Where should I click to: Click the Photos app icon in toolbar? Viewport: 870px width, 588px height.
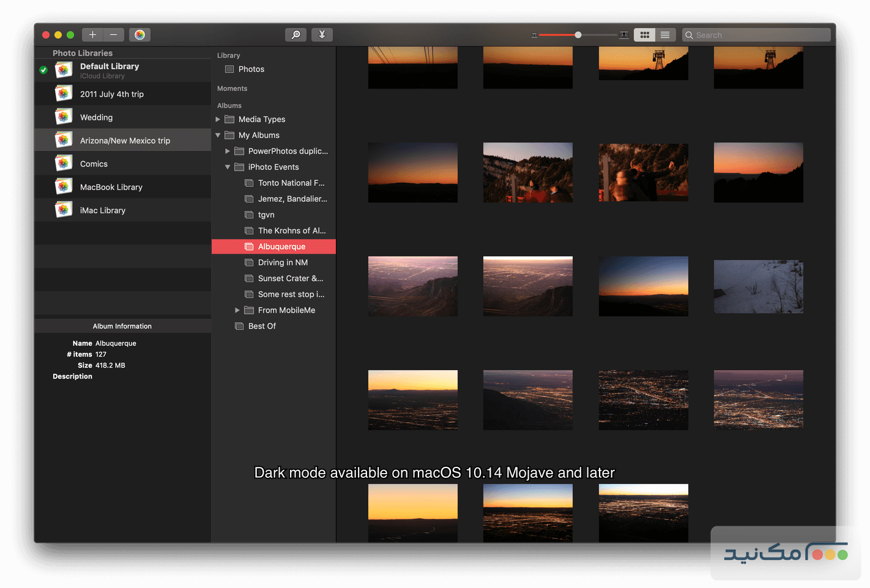(x=139, y=35)
